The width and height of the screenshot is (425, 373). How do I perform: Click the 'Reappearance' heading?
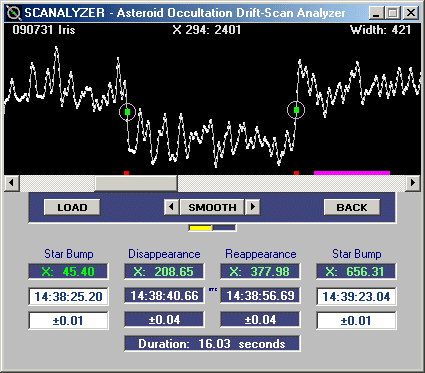[261, 254]
